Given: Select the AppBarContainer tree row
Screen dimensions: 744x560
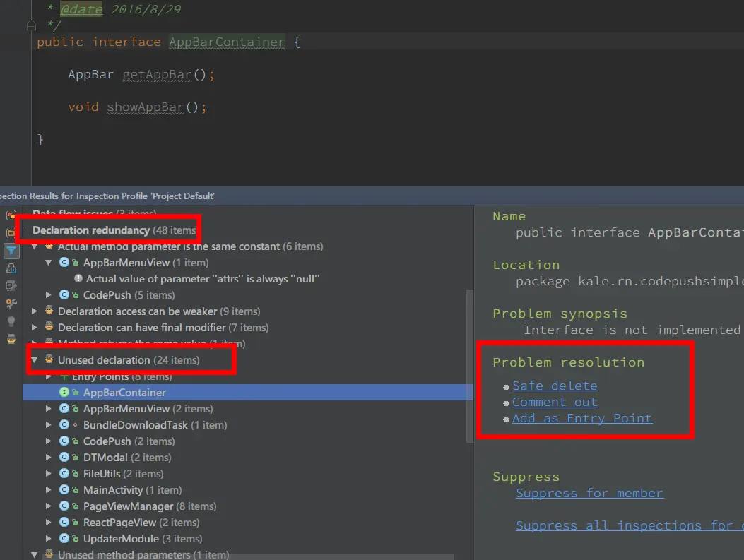Looking at the screenshot, I should [x=248, y=392].
